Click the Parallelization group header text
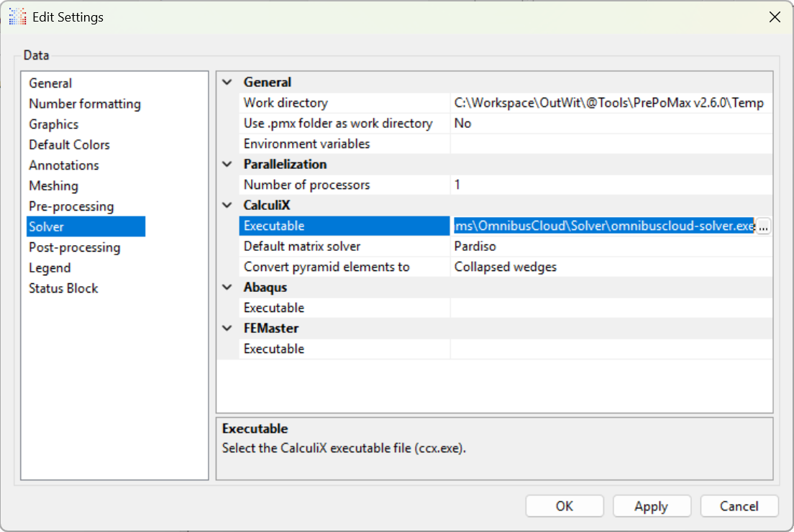This screenshot has width=794, height=532. [285, 164]
